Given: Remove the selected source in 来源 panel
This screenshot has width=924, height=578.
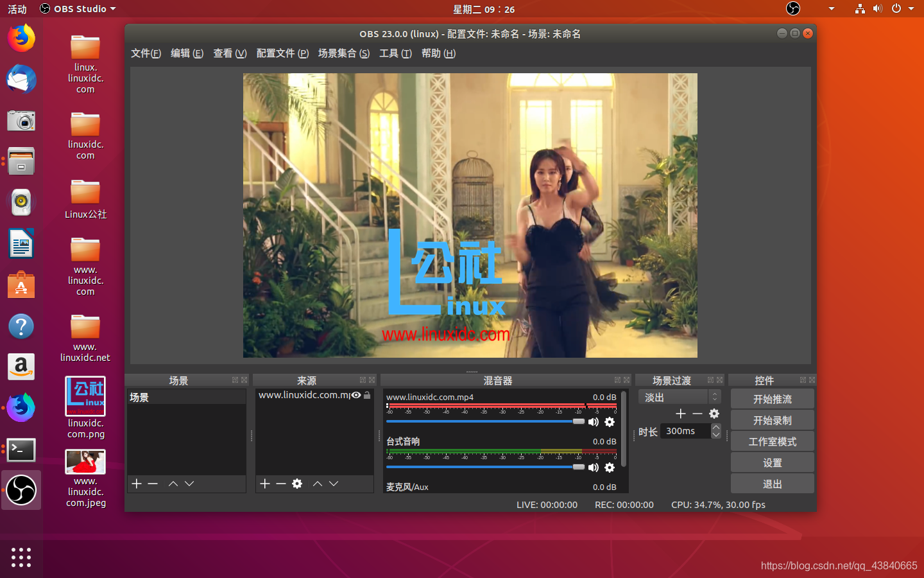Looking at the screenshot, I should 281,484.
